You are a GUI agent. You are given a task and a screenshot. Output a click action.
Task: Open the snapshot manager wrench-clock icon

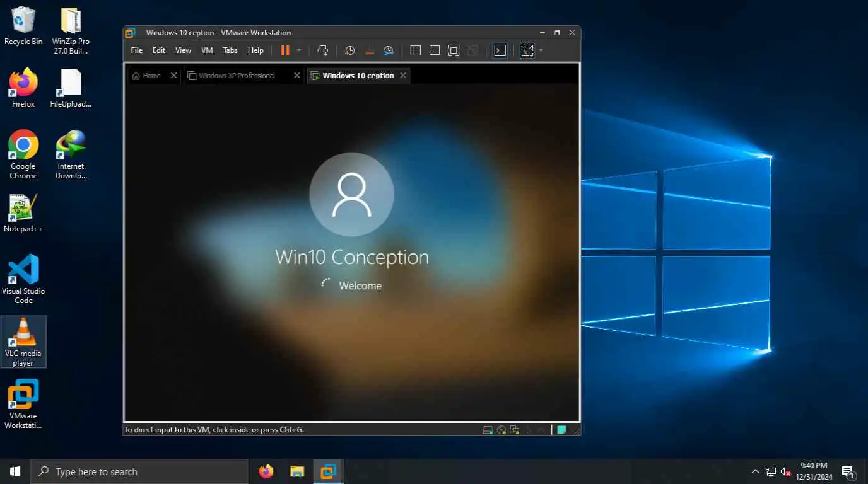(389, 50)
